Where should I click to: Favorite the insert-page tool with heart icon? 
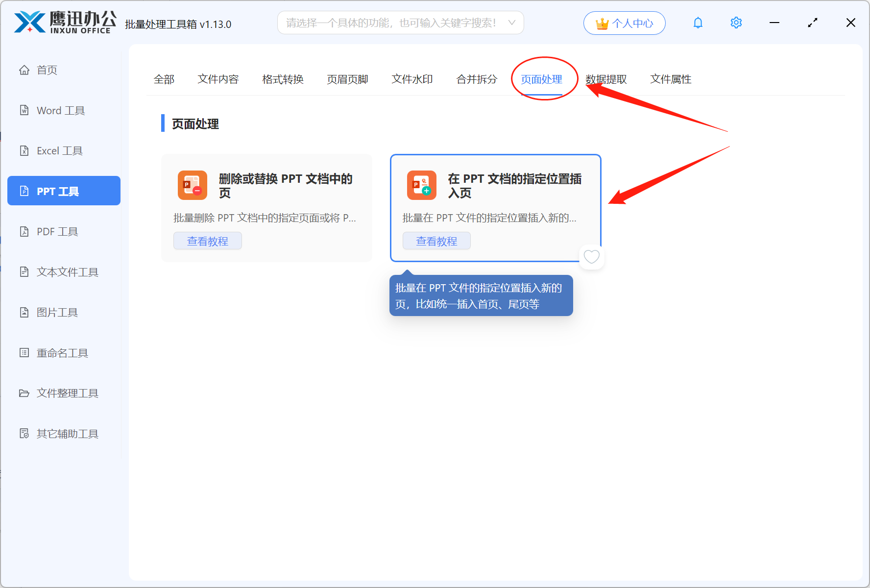[591, 257]
